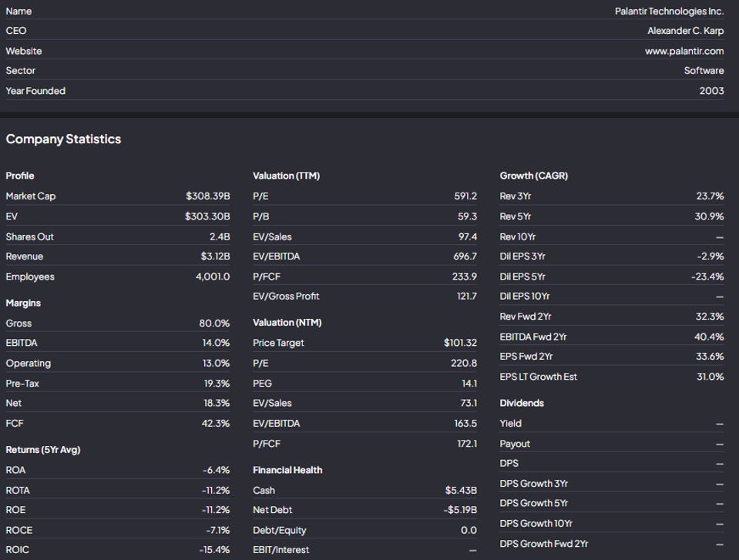Select the TTM EV/Sales value 97.4
The width and height of the screenshot is (739, 560).
pos(468,236)
